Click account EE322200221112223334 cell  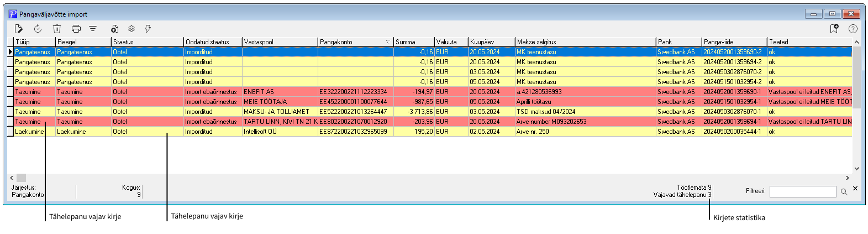[355, 92]
